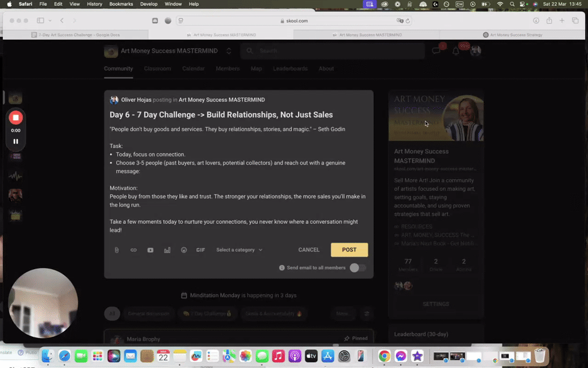588x368 pixels.
Task: Open the SETTINGS button in group sidebar
Action: [436, 304]
